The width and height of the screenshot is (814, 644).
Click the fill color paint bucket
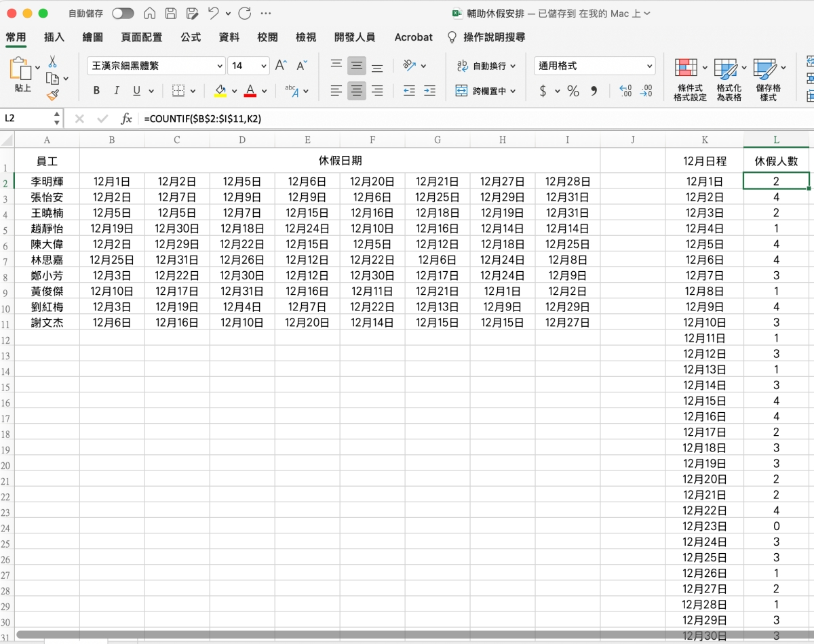[x=220, y=91]
